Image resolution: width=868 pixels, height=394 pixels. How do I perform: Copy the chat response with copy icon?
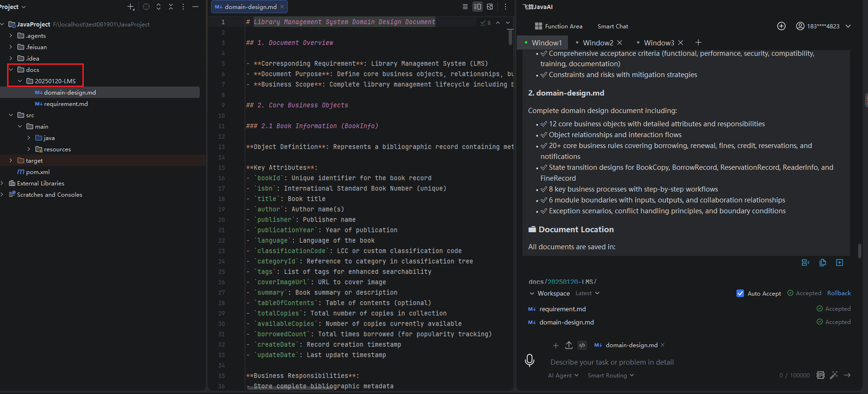click(x=823, y=263)
